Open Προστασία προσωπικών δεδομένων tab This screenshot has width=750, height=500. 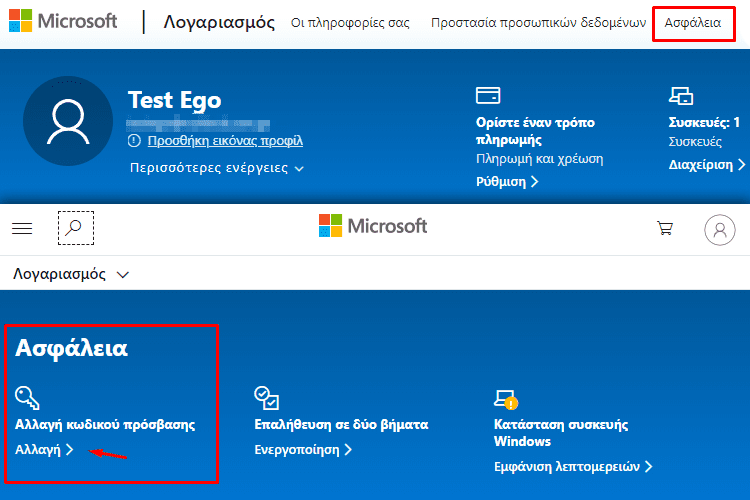pyautogui.click(x=538, y=22)
